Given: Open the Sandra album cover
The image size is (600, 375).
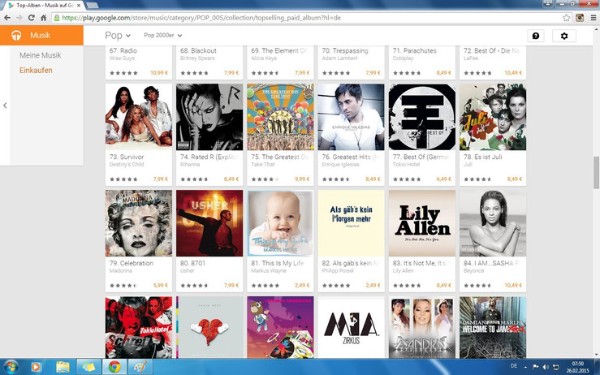Looking at the screenshot, I should 422,327.
